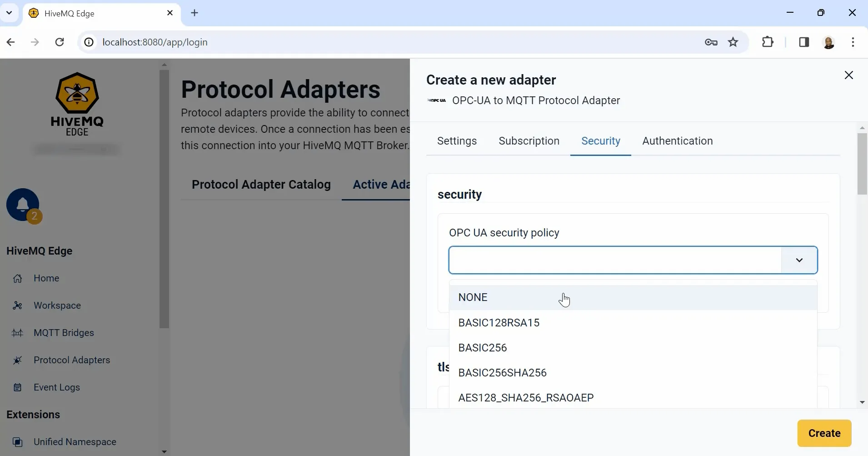Close the HiveMQ Edge browser tab
The width and height of the screenshot is (868, 456).
[170, 13]
